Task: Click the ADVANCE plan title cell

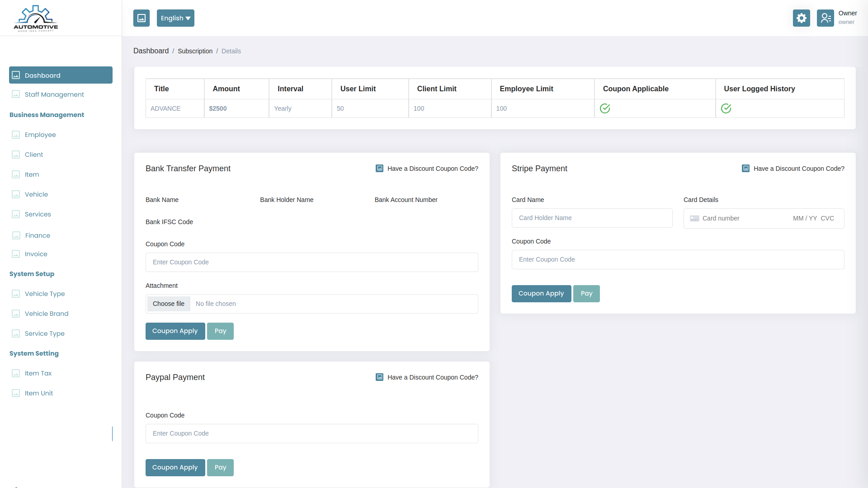Action: coord(175,108)
